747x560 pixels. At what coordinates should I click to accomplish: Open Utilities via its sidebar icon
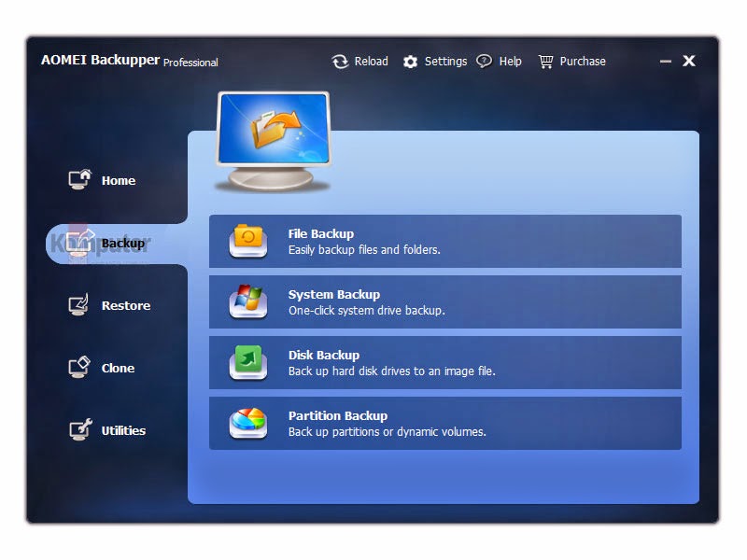point(78,429)
